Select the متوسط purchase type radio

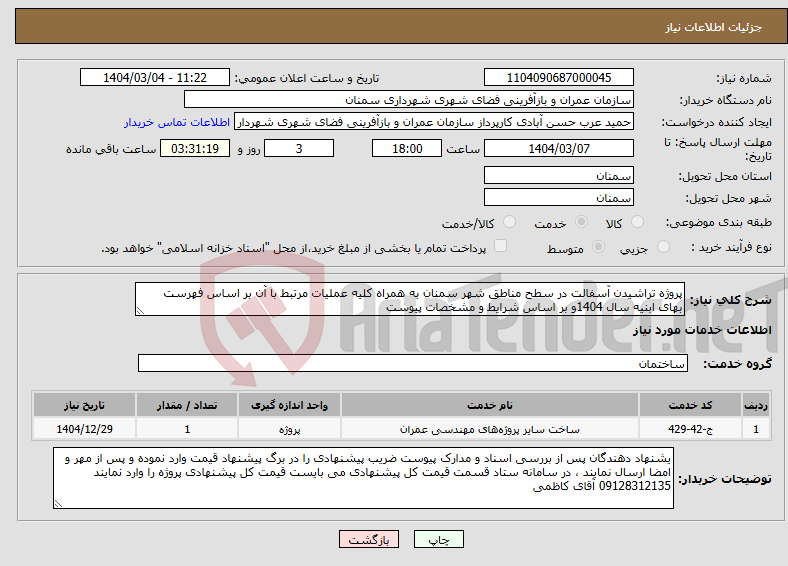pos(599,246)
